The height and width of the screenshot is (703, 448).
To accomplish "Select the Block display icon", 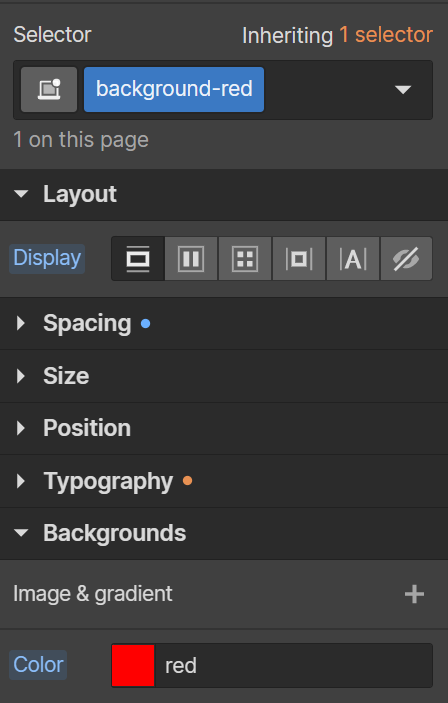I will (138, 259).
